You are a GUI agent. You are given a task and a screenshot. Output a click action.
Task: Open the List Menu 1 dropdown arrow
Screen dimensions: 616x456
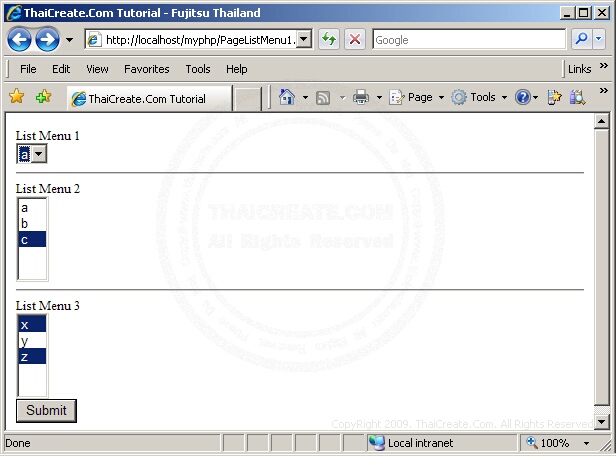point(38,154)
